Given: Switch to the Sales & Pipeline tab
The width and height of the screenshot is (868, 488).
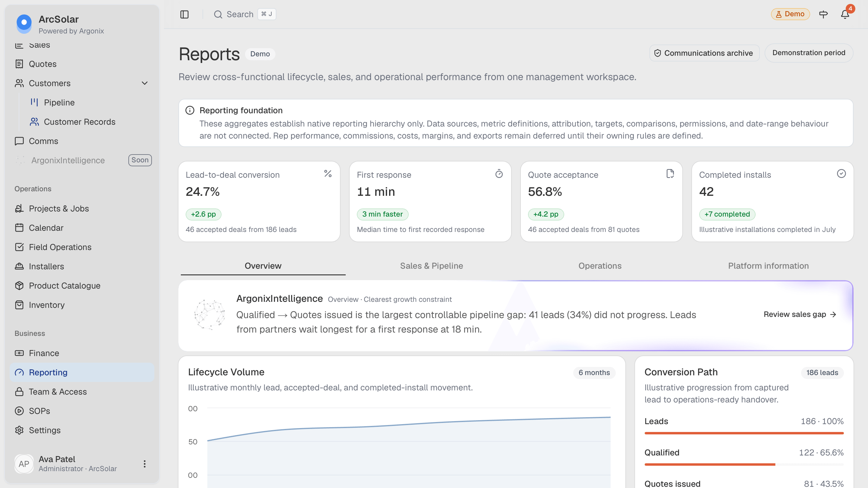Looking at the screenshot, I should pos(431,266).
